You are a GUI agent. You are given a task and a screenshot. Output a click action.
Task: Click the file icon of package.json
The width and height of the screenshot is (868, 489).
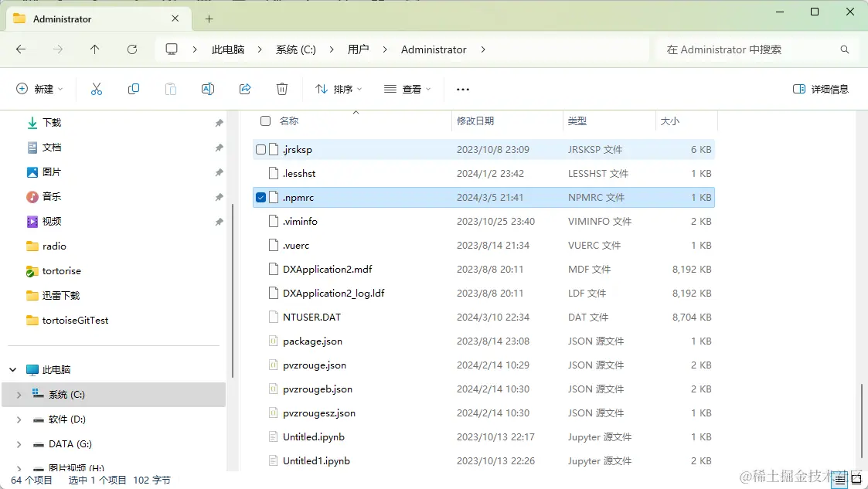pyautogui.click(x=273, y=341)
